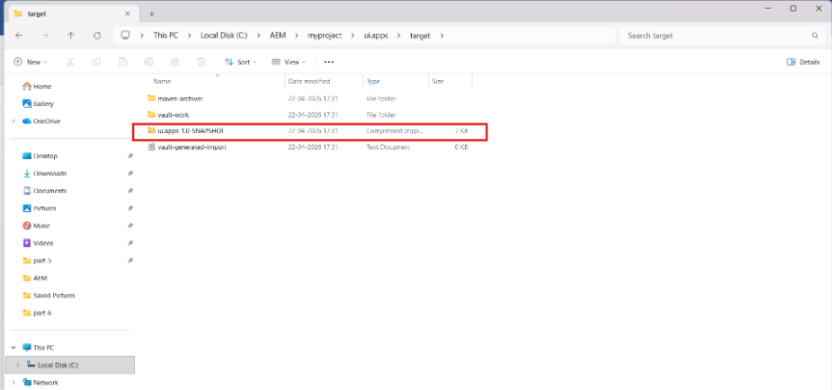Image resolution: width=832 pixels, height=390 pixels.
Task: Click This PC in the address bar
Action: tap(166, 36)
